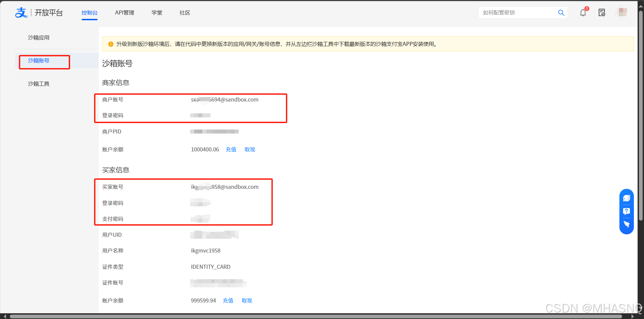Open the document checklist icon in header

[x=602, y=12]
